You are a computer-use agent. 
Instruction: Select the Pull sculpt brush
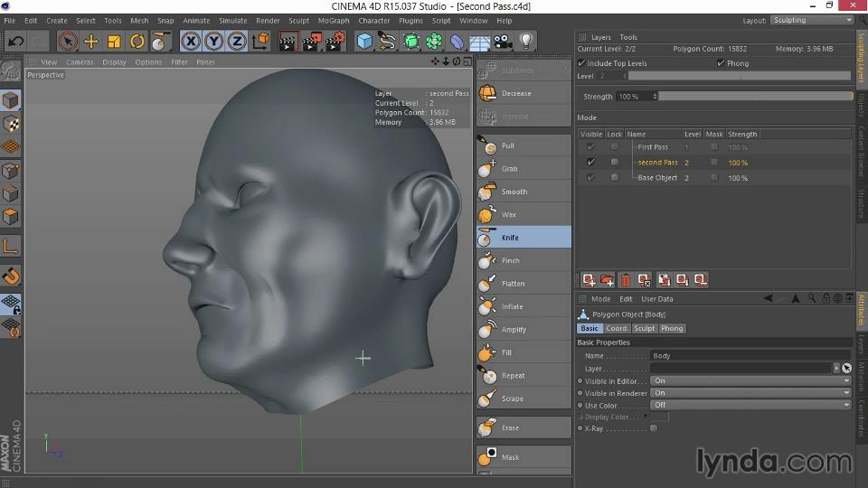tap(506, 145)
